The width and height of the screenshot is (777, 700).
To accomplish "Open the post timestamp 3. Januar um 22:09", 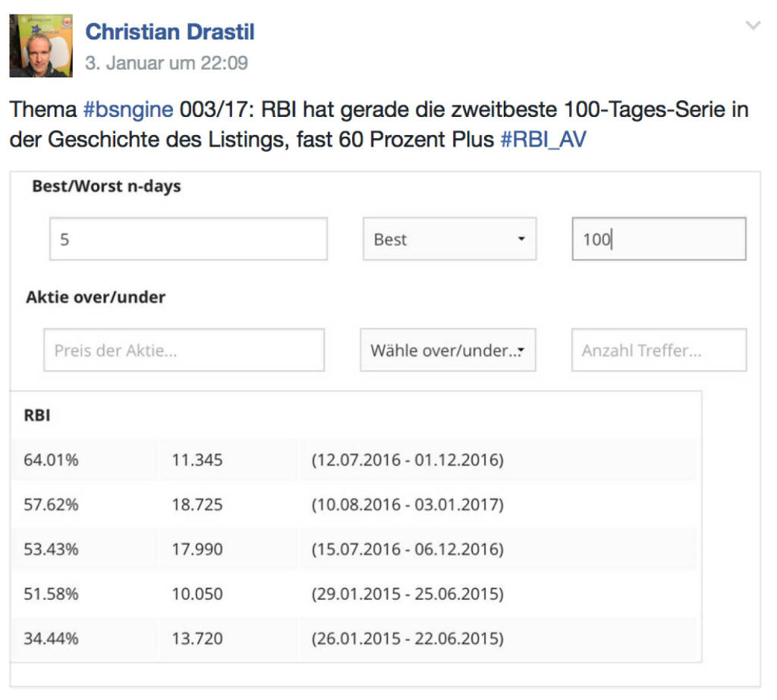I will click(x=166, y=63).
